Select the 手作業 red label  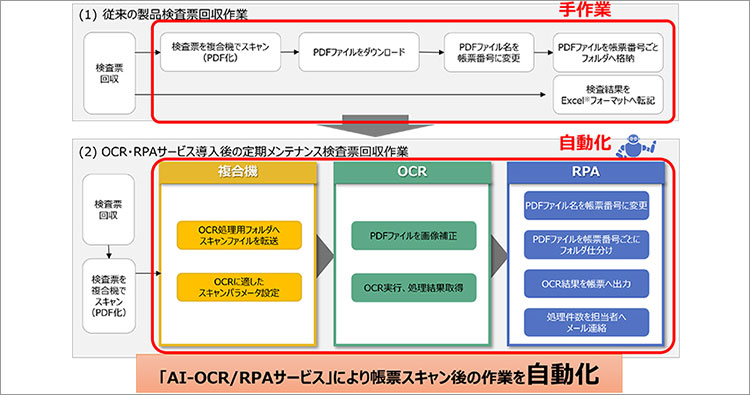click(585, 10)
